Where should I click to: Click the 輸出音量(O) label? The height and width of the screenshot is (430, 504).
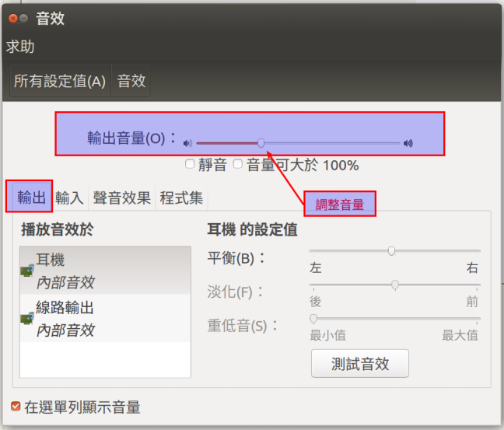pos(131,138)
